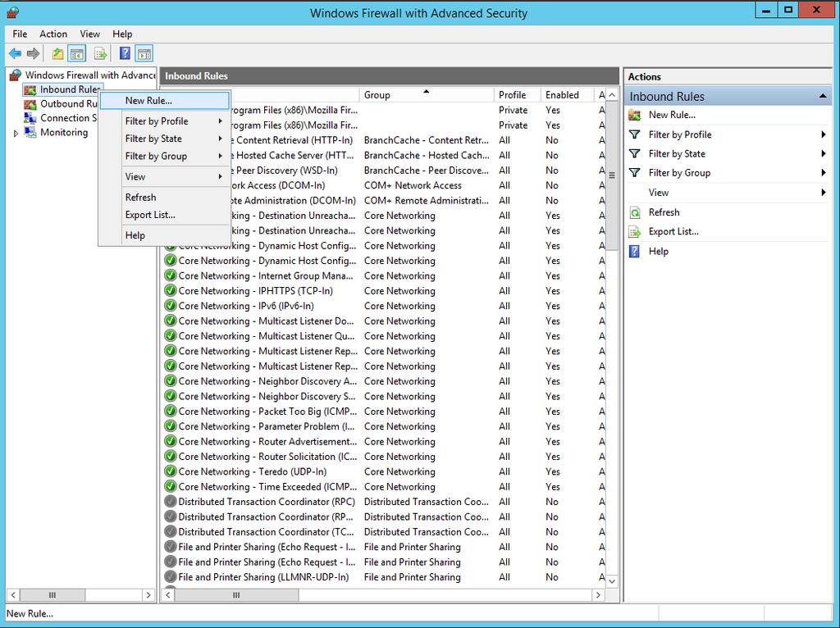Click the green check icon of Teredo (UDP-In) rule

(x=171, y=471)
